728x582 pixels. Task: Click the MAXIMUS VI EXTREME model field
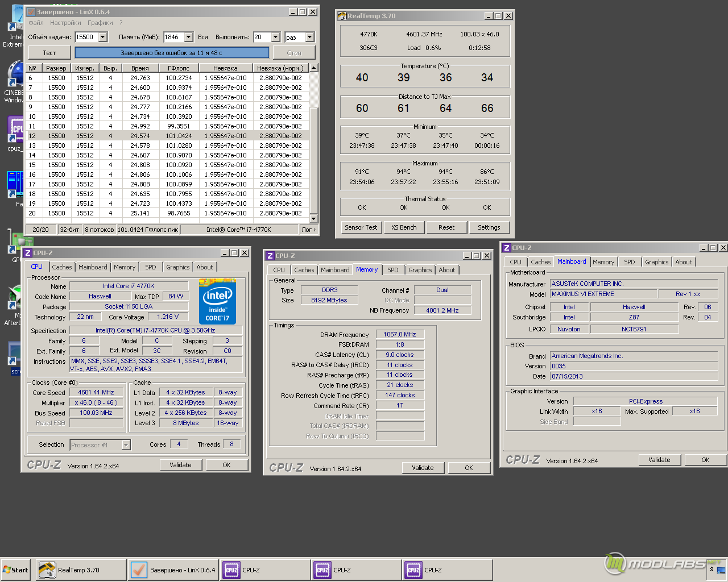[603, 294]
